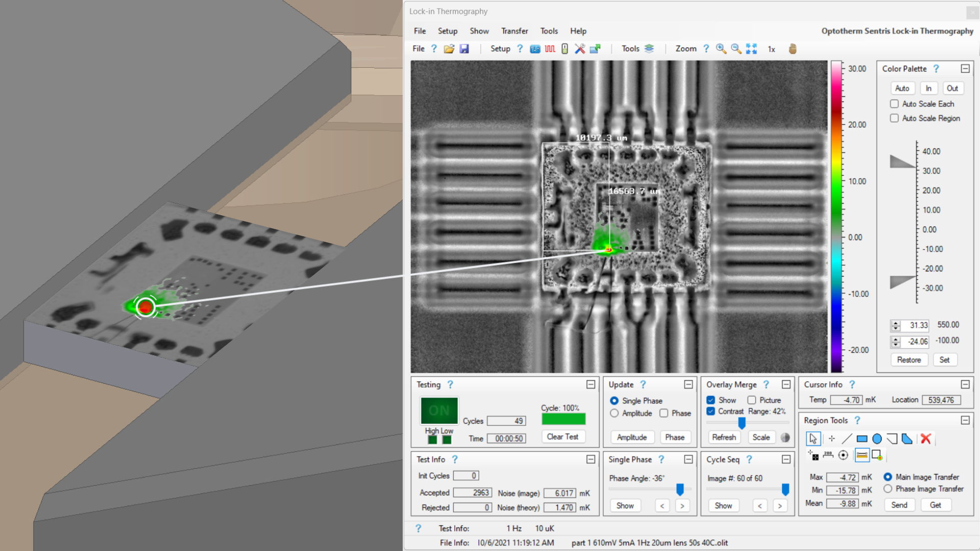Click the save file disk icon
This screenshot has width=980, height=551.
[x=464, y=48]
